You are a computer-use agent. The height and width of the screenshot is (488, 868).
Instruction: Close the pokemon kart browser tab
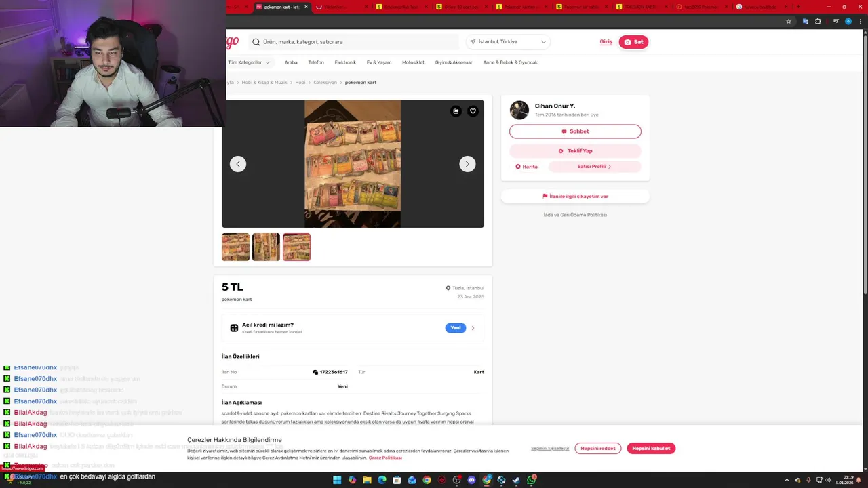[x=306, y=7]
